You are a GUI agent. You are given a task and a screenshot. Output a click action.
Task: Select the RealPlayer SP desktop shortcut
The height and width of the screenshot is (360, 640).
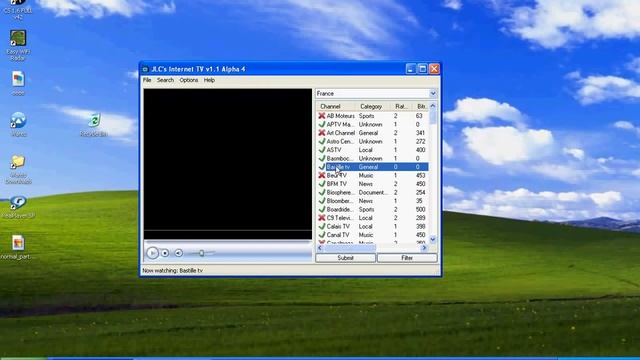18,207
